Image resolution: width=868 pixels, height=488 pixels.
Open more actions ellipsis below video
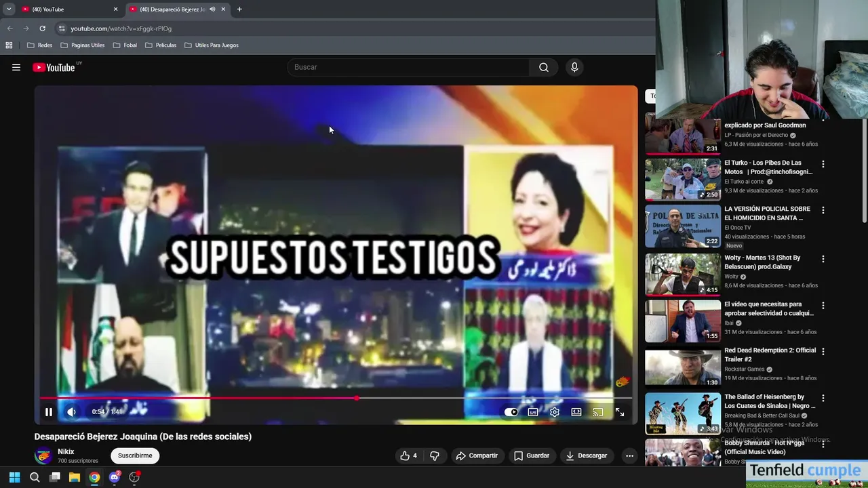629,455
